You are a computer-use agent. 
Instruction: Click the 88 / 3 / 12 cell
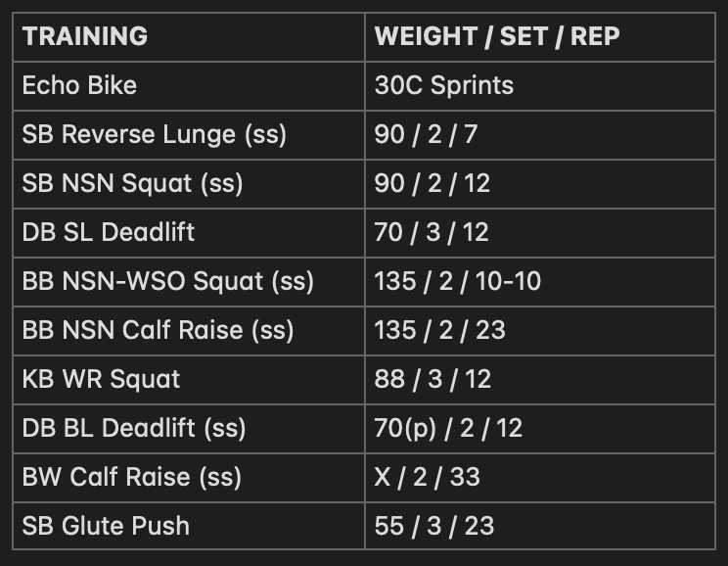540,380
